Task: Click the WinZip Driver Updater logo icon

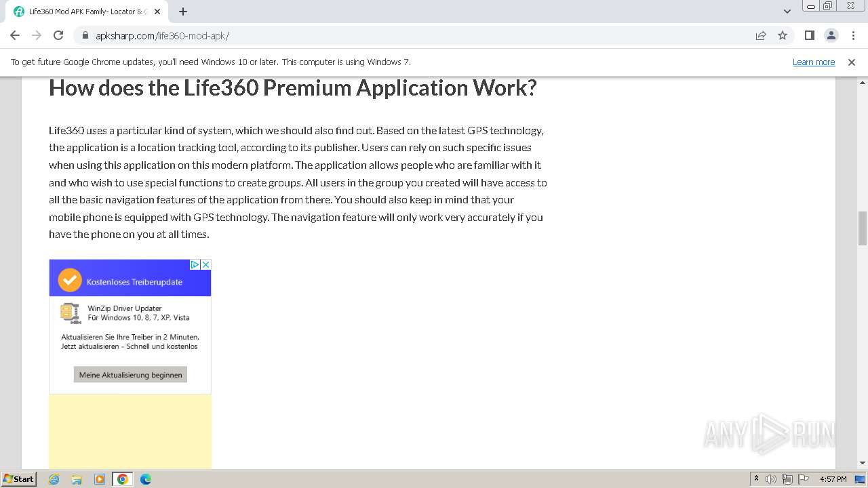Action: [x=70, y=312]
